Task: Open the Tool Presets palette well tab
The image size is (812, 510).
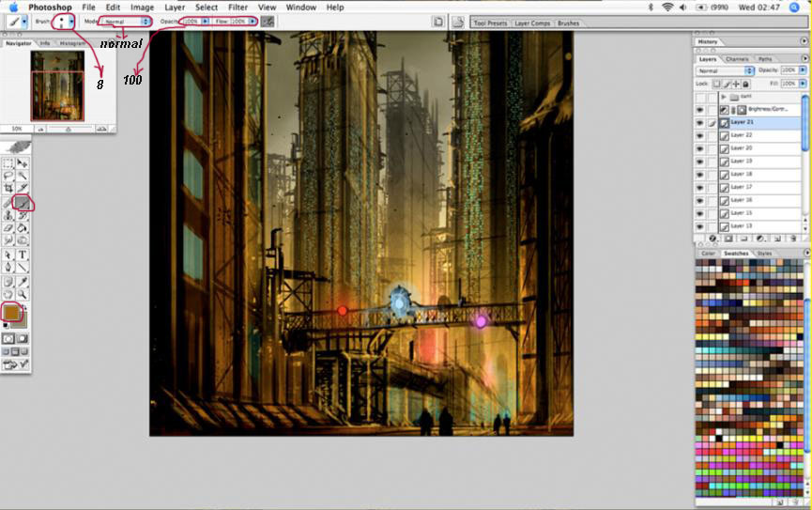Action: pyautogui.click(x=490, y=23)
